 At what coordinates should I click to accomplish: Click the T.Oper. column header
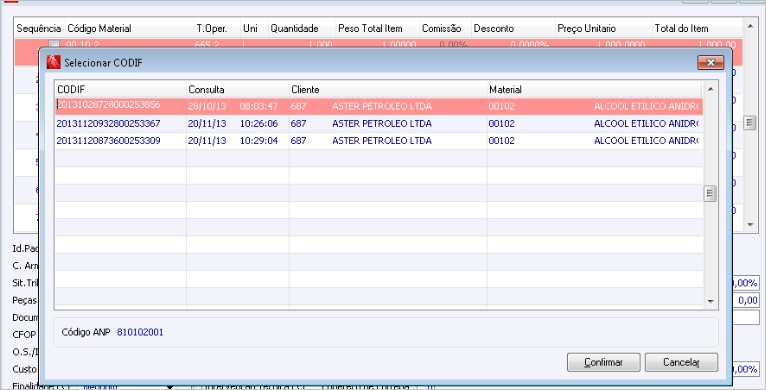[x=217, y=28]
